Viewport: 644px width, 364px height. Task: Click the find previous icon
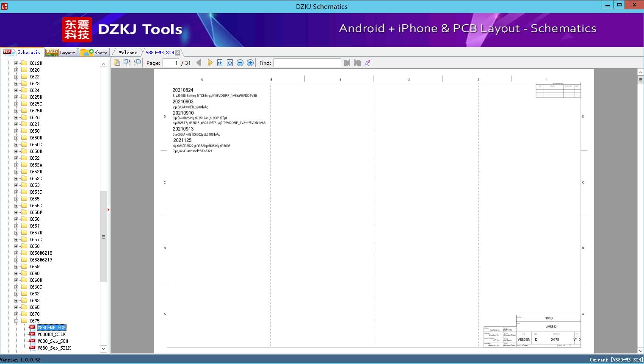click(347, 63)
